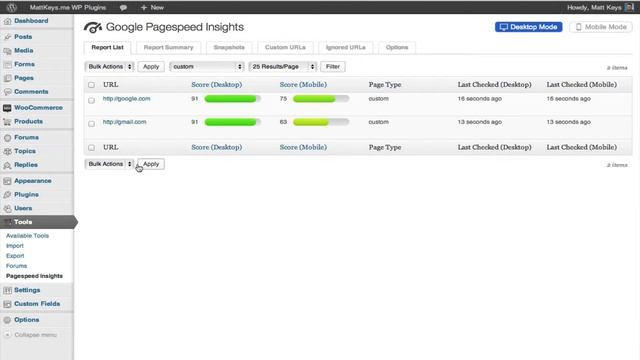Open the New content menu

click(x=152, y=7)
